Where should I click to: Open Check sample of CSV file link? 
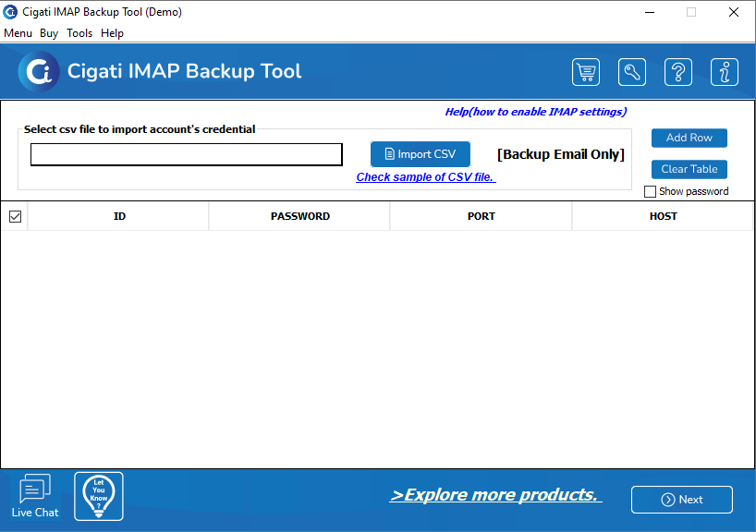[x=426, y=177]
